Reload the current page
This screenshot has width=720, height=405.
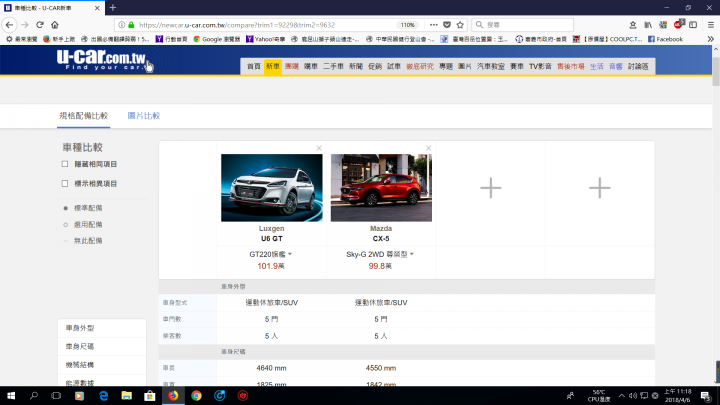point(40,25)
